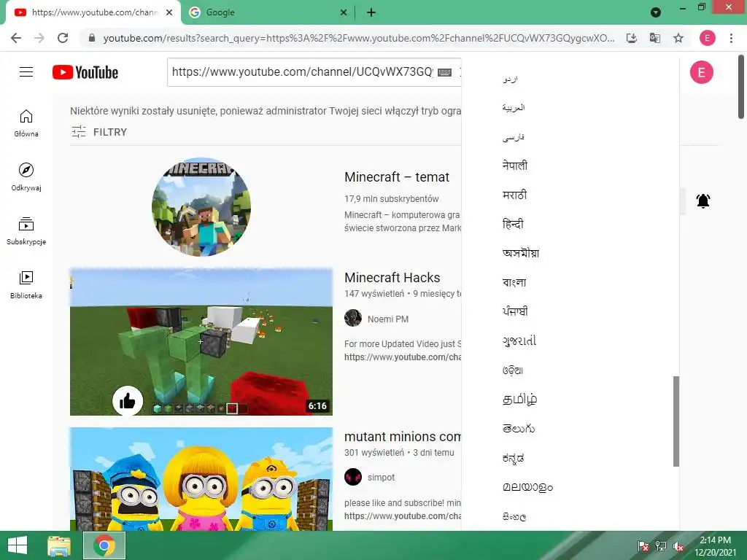Click the install/download icon in address bar
The height and width of the screenshot is (560, 747).
[x=632, y=38]
